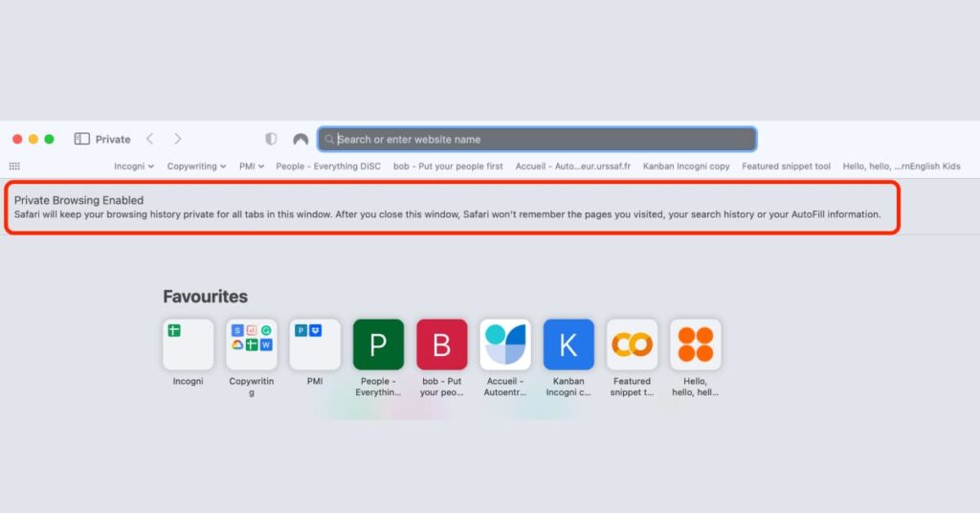Click the back navigation arrow

pyautogui.click(x=149, y=139)
